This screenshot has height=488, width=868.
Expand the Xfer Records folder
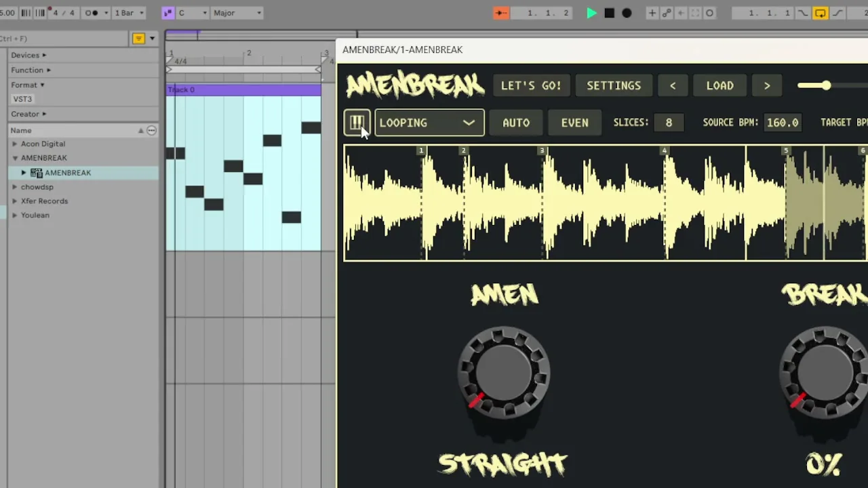click(x=15, y=201)
